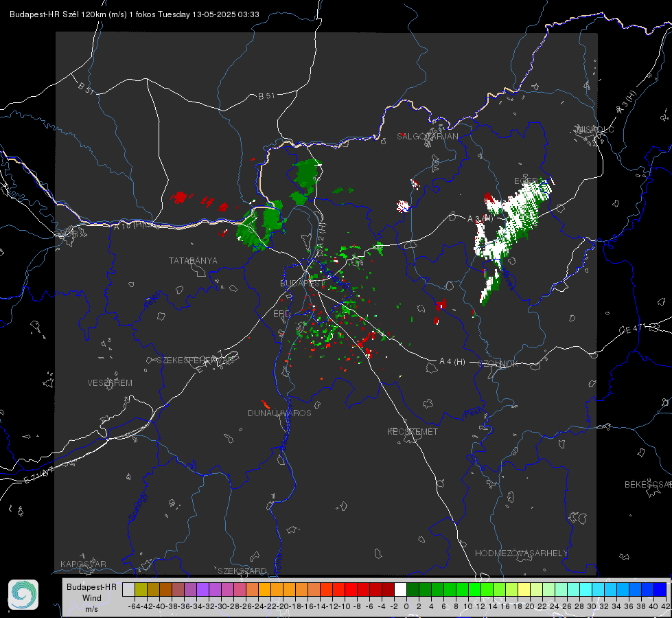Click the VESZPREM city label

(110, 383)
